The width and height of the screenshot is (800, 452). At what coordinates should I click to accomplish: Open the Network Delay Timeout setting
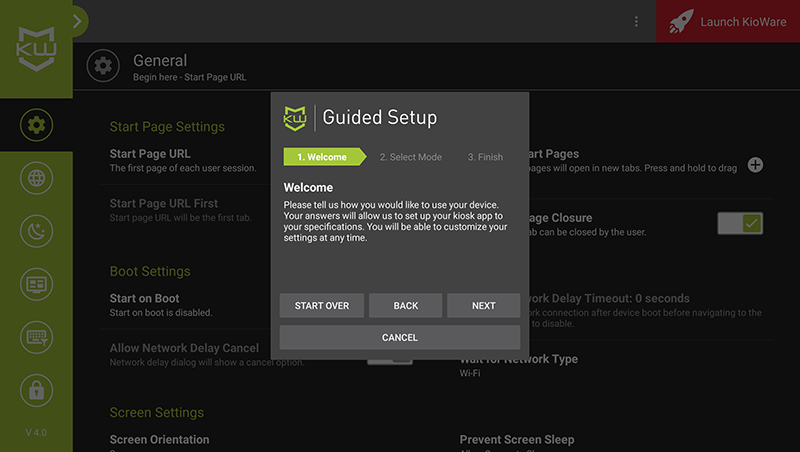pyautogui.click(x=647, y=310)
